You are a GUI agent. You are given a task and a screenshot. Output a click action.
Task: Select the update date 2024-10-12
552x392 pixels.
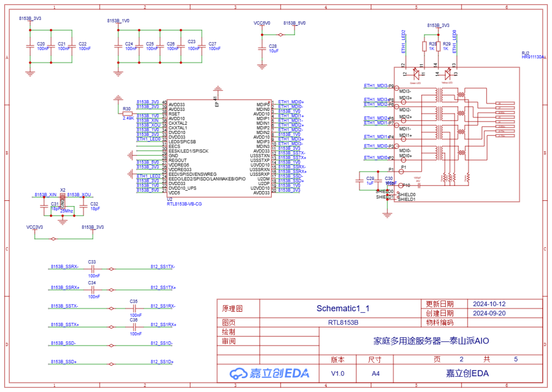coord(489,304)
